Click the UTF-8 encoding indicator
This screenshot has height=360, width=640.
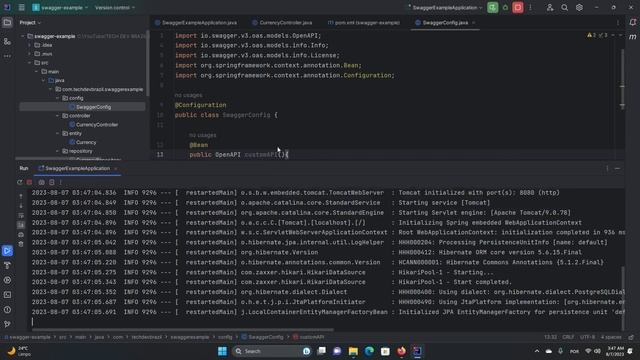point(588,337)
